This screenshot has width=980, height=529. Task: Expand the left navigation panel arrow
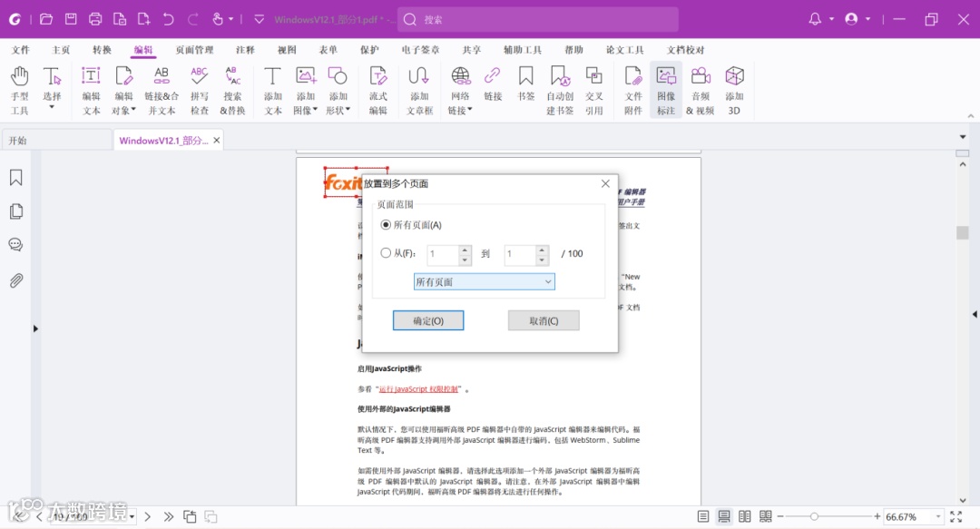tap(35, 328)
